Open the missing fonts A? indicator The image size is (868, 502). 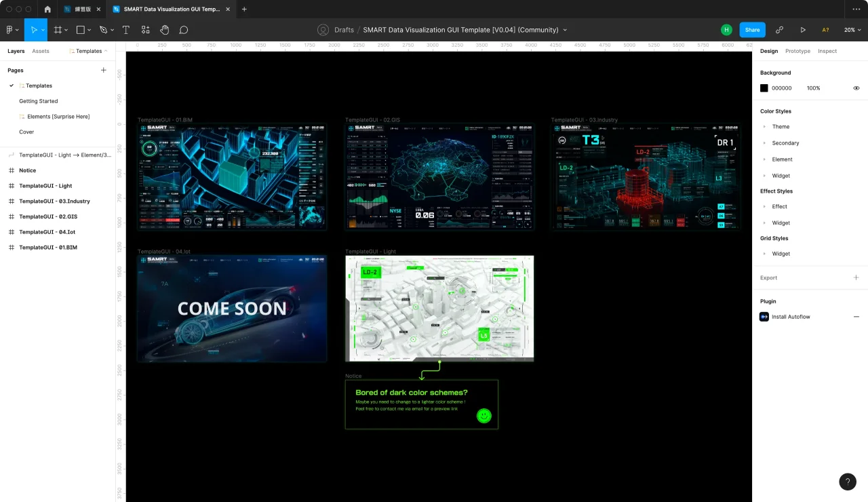825,30
